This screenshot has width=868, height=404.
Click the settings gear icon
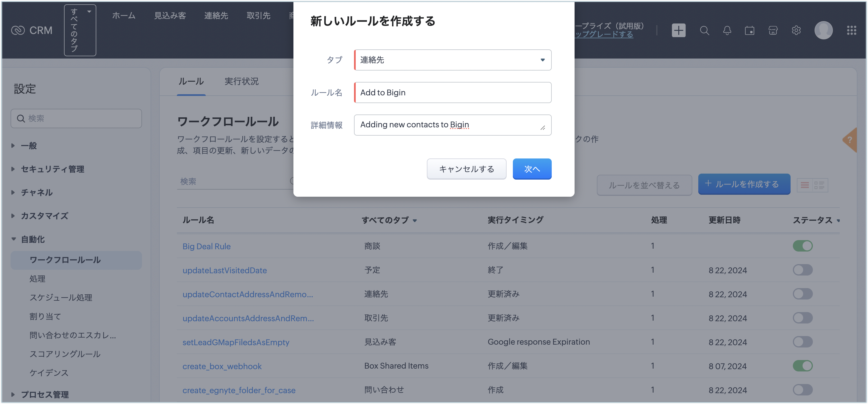pyautogui.click(x=796, y=30)
